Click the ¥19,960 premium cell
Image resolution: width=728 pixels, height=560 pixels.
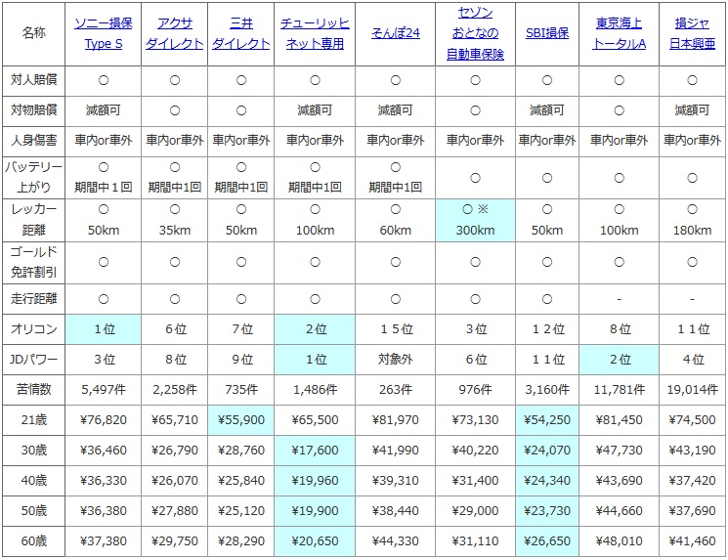click(x=315, y=480)
